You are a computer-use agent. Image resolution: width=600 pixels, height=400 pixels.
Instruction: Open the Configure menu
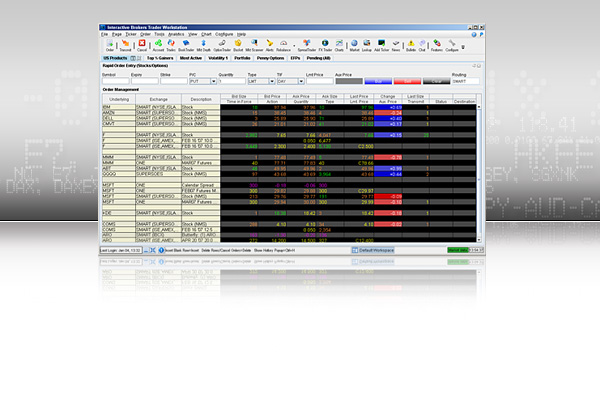click(224, 34)
